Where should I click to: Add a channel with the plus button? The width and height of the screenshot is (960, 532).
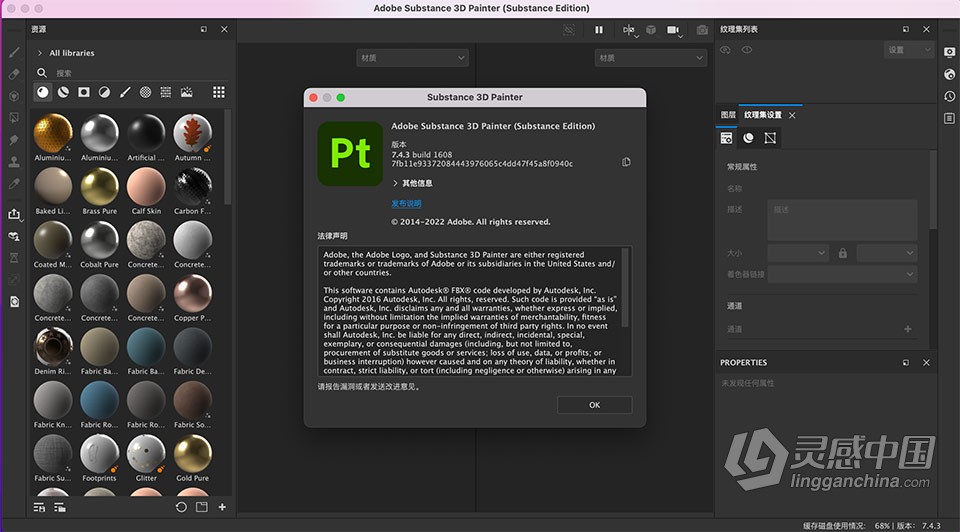[908, 329]
